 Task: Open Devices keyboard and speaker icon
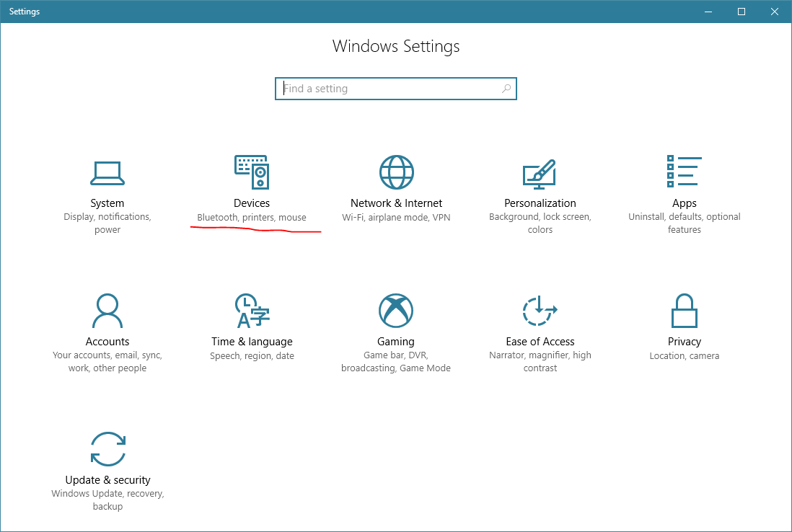[x=252, y=172]
